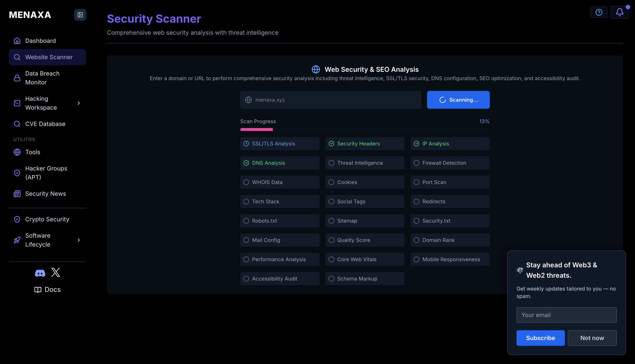Click the Scanning... button
The image size is (635, 364).
coord(458,100)
